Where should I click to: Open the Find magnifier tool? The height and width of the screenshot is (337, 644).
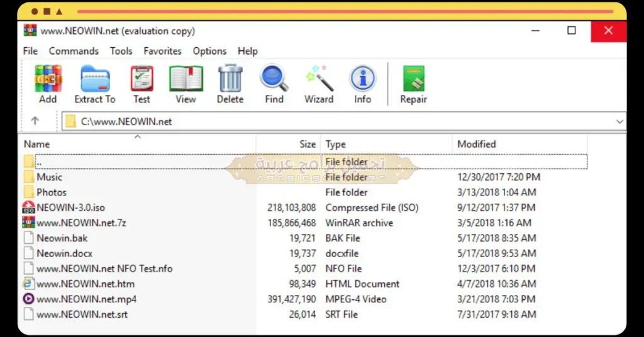coord(274,78)
